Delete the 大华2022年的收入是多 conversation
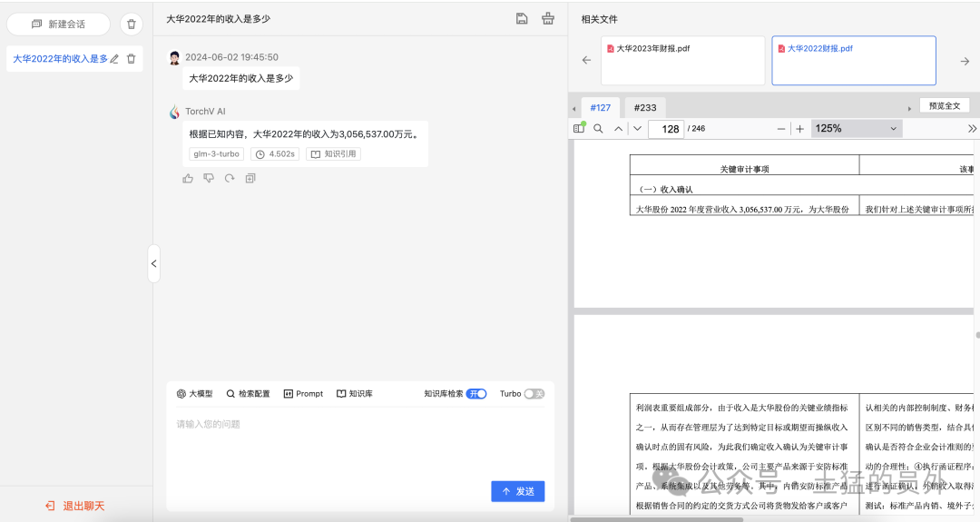 tap(132, 59)
